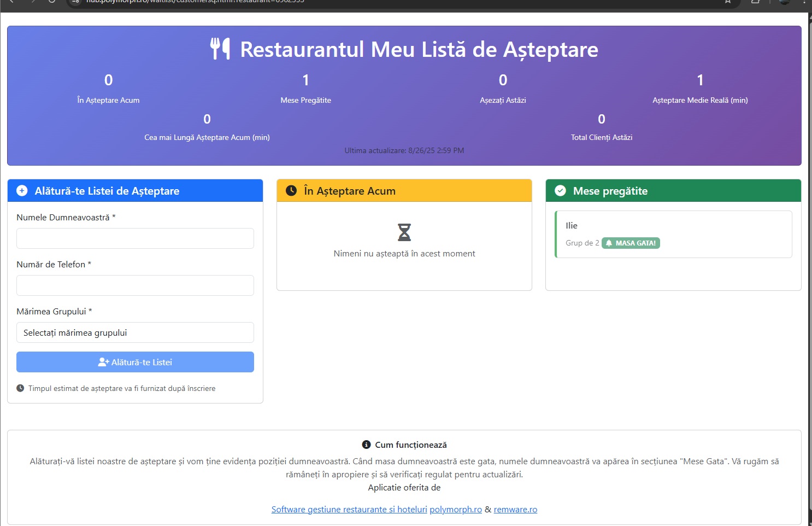Click the clock icon in the yellow În Așteptare Acum header
The image size is (812, 526).
tap(291, 190)
